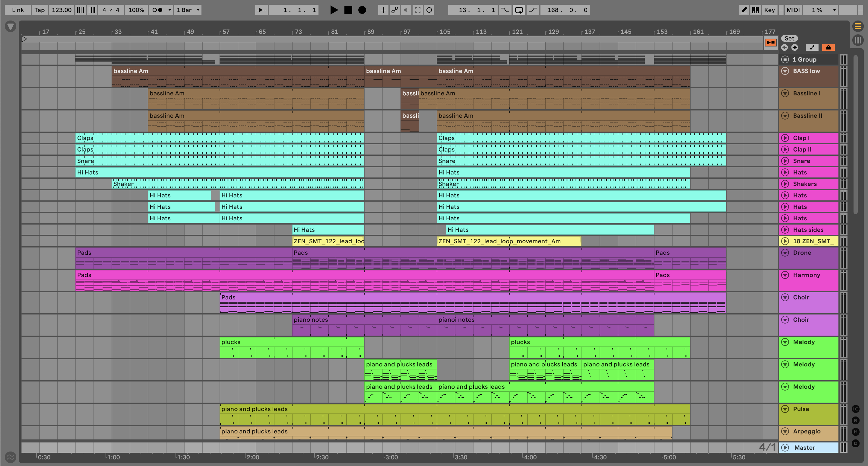Click the Stop transport button
The height and width of the screenshot is (466, 868).
[x=348, y=10]
